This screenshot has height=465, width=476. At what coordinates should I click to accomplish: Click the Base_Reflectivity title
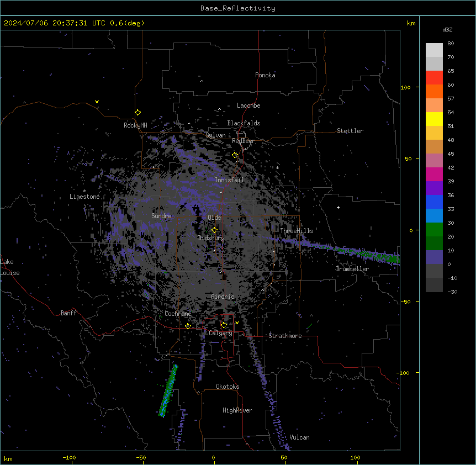coord(238,8)
